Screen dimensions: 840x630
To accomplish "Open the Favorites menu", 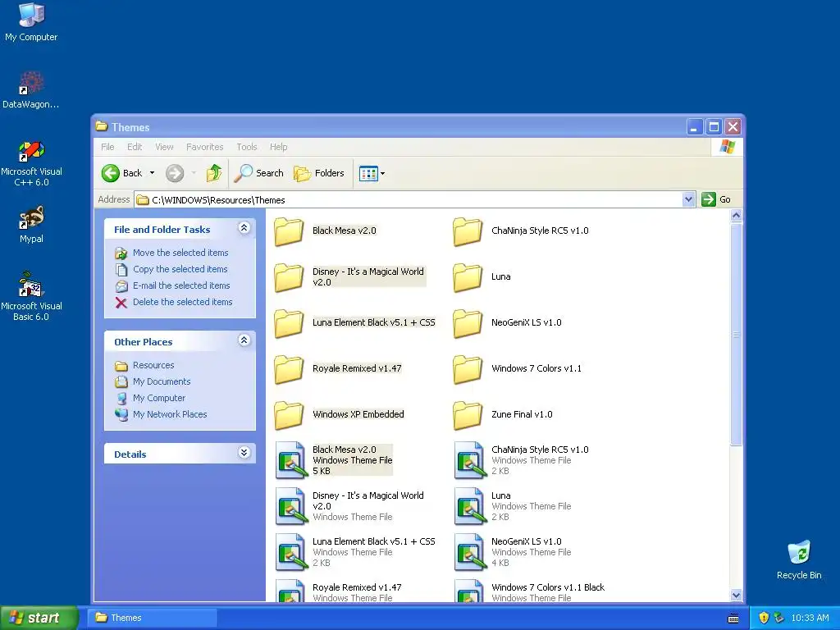I will (x=204, y=147).
